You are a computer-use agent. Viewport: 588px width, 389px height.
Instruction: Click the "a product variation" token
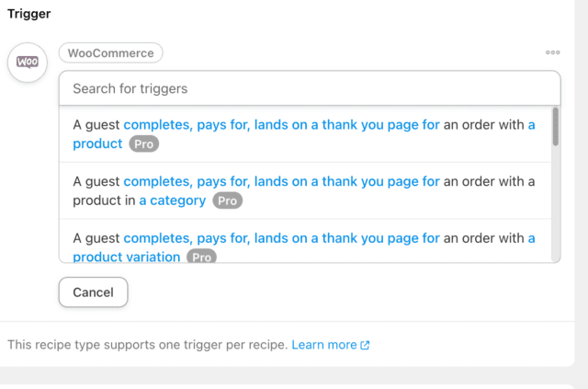pos(127,257)
